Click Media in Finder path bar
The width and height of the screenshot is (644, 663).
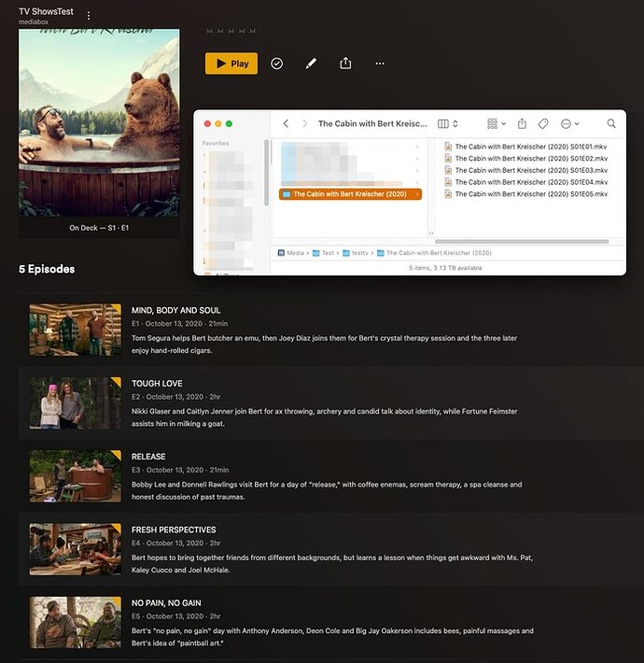(290, 253)
